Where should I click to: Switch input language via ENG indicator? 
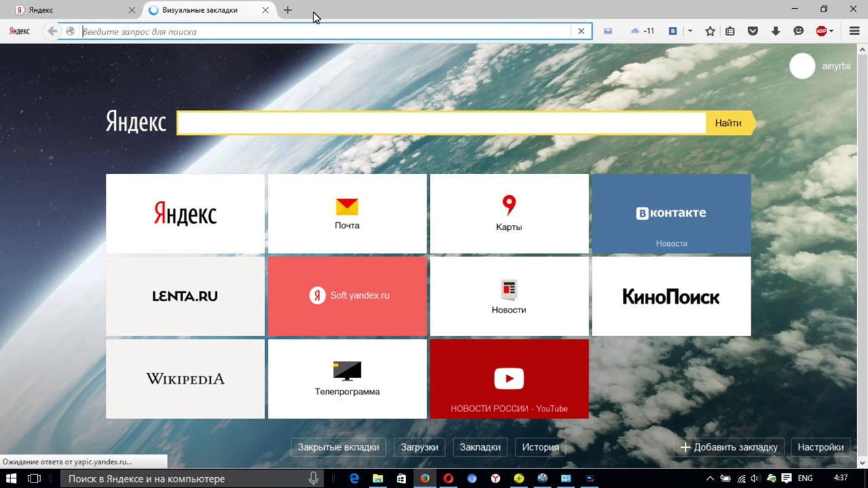point(805,479)
